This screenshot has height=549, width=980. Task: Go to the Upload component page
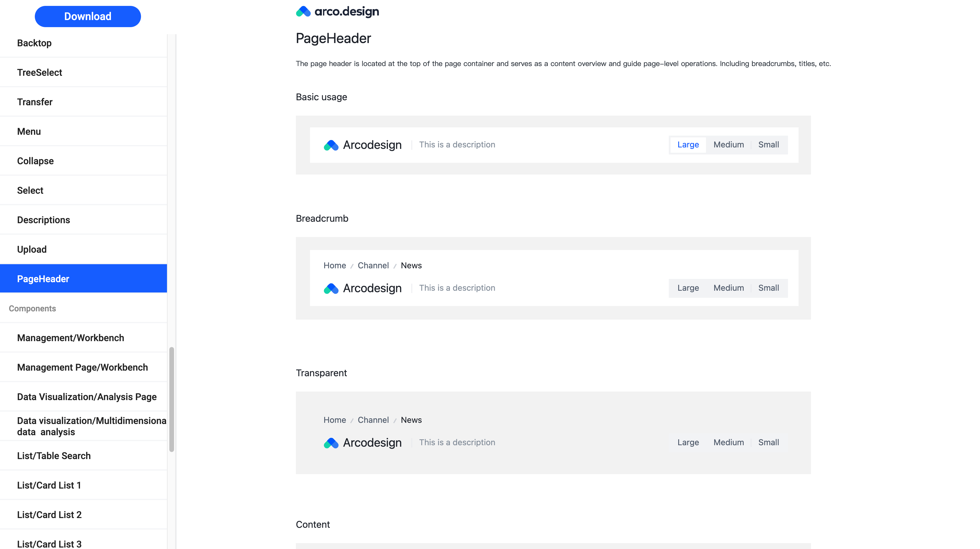tap(83, 249)
